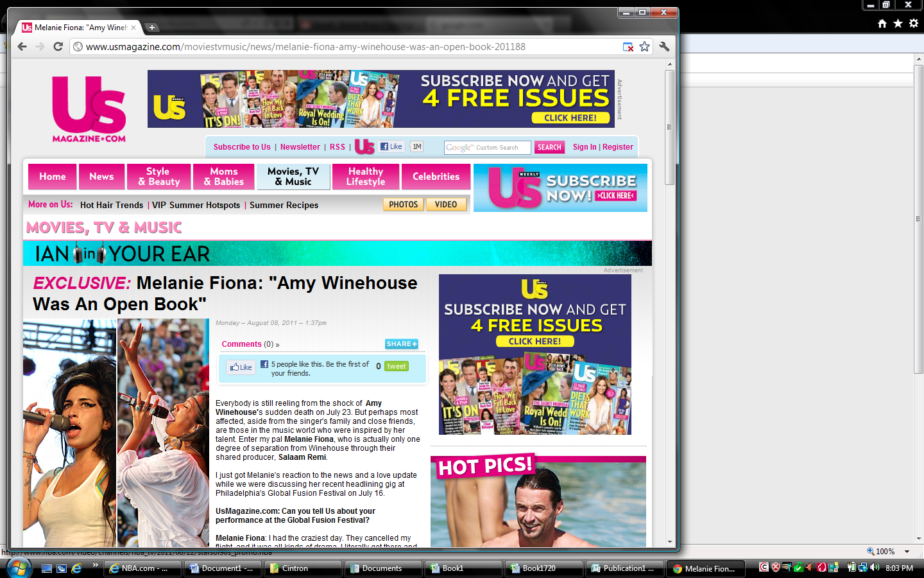Click the Us Magazine logo
The height and width of the screenshot is (578, 924).
point(89,109)
